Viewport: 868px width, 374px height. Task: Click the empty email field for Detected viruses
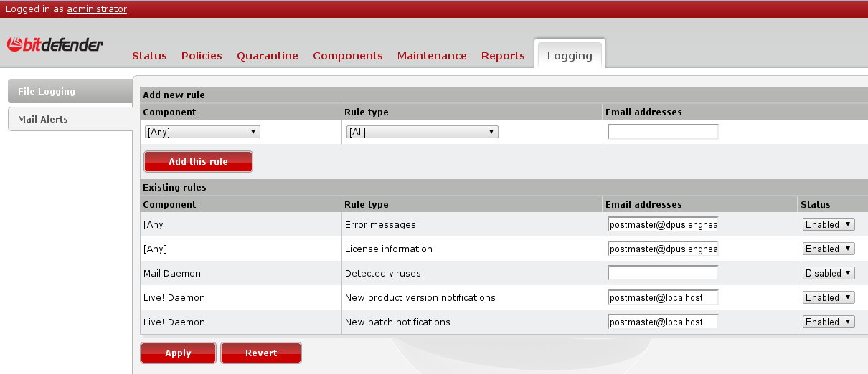(663, 274)
